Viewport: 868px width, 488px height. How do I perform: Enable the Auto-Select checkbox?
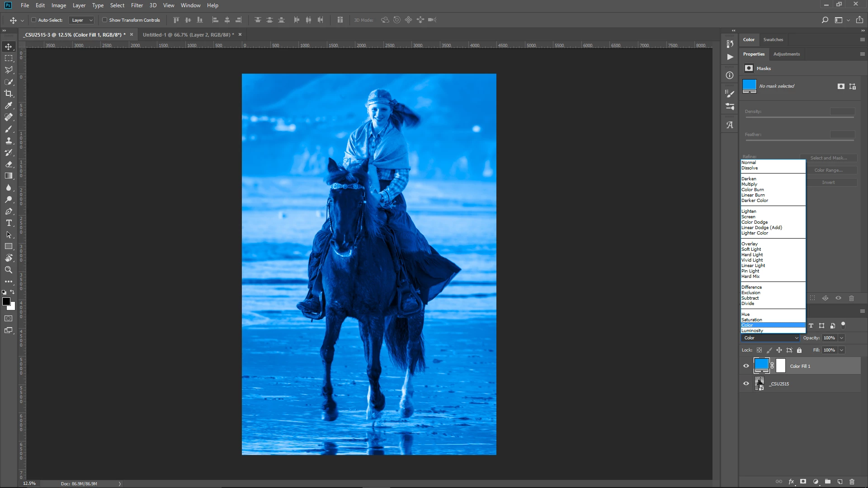point(34,20)
